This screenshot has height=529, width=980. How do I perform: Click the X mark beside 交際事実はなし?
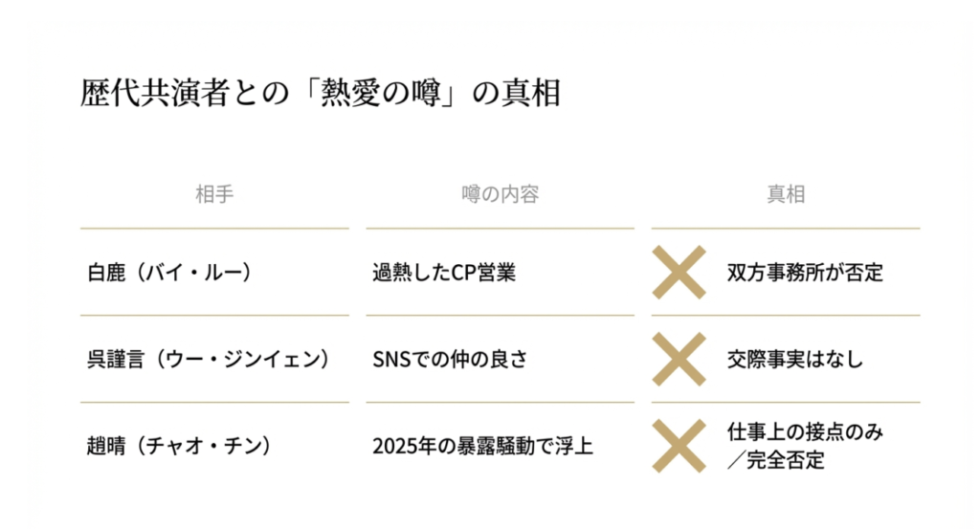coord(679,360)
